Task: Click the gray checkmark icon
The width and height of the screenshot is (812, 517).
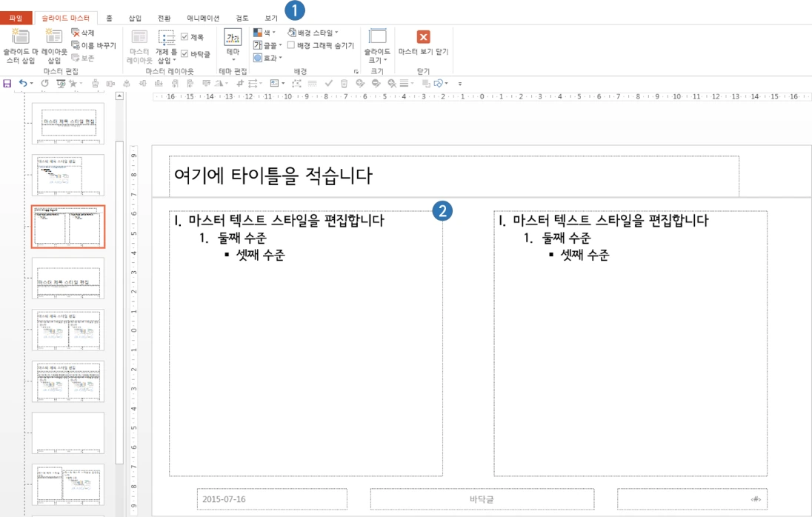Action: 328,83
